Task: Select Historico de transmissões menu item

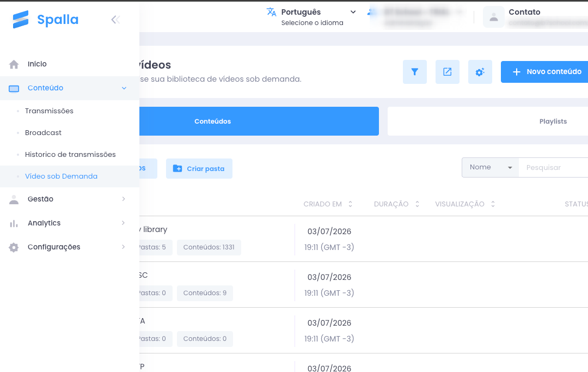Action: (x=70, y=155)
